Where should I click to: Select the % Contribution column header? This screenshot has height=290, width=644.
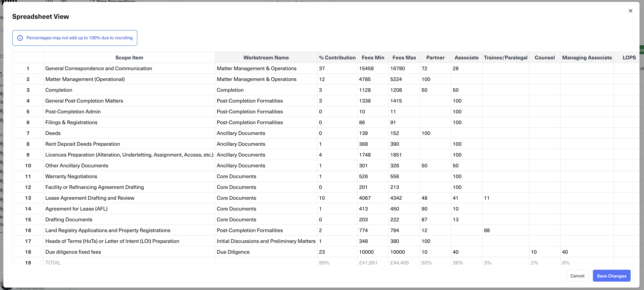point(337,57)
